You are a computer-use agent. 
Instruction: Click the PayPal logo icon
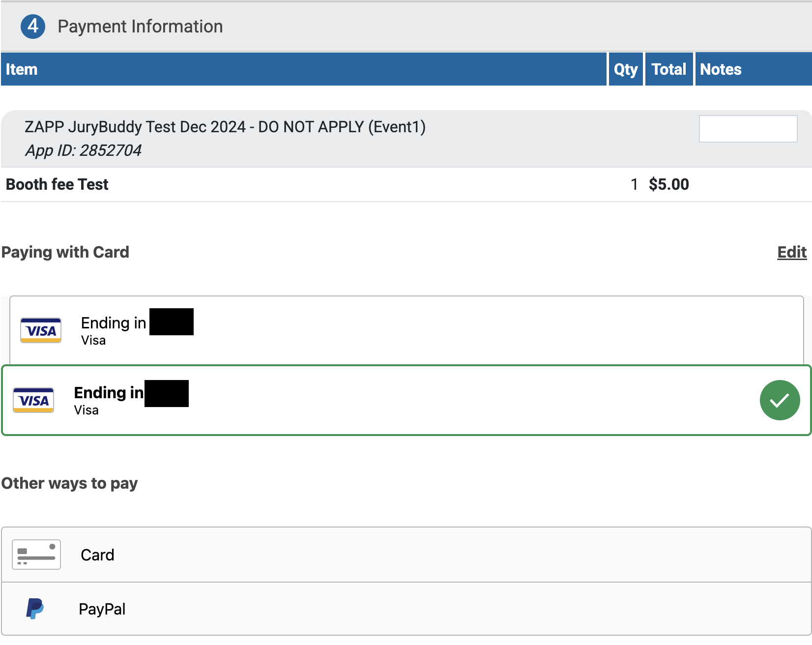pos(36,609)
